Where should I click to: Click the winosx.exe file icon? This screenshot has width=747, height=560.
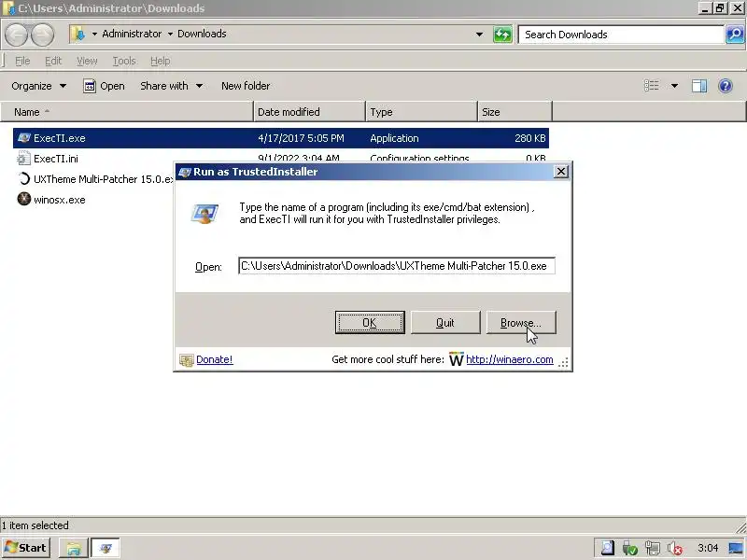tap(23, 199)
